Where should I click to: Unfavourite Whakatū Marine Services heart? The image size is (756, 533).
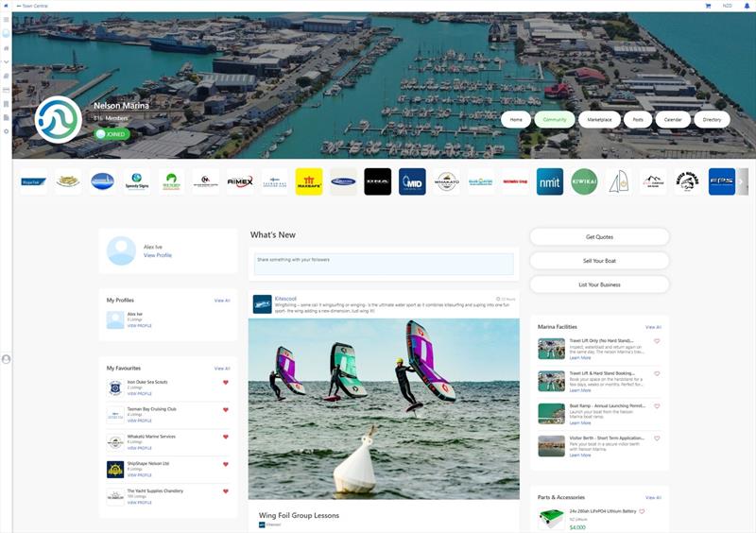tap(225, 437)
